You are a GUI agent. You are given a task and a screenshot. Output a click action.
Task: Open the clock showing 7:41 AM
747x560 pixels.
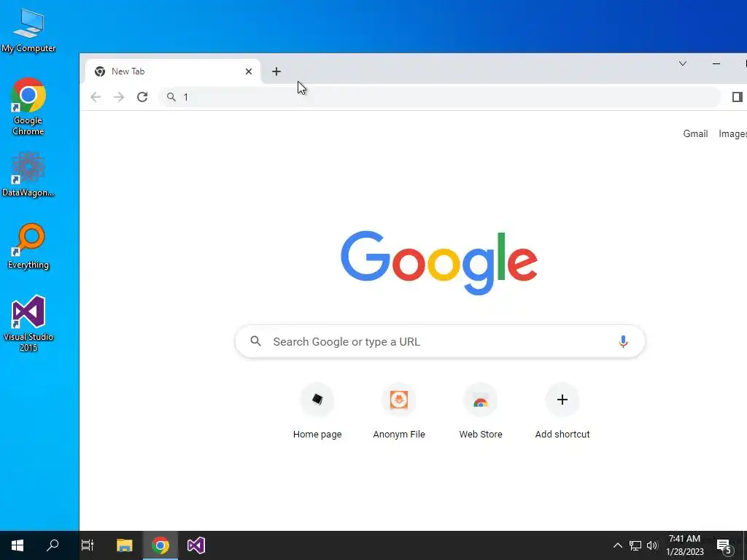click(x=684, y=545)
